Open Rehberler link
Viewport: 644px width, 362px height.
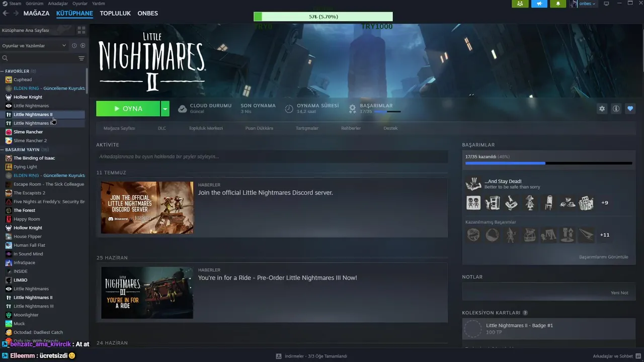351,128
